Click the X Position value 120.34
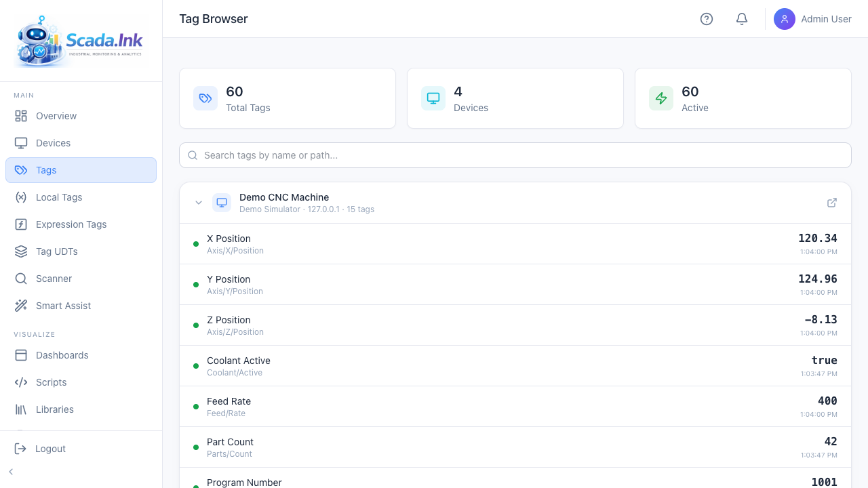The image size is (868, 488). point(818,238)
